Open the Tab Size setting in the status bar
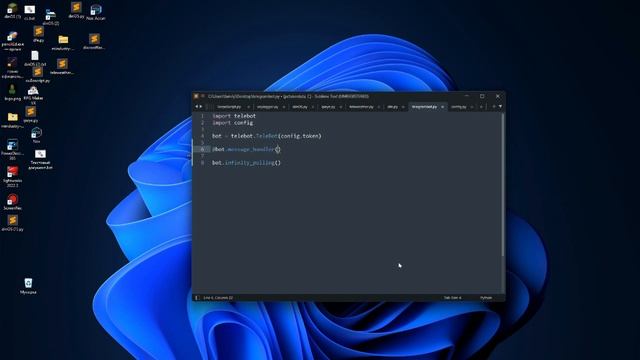640x360 pixels. pyautogui.click(x=453, y=298)
